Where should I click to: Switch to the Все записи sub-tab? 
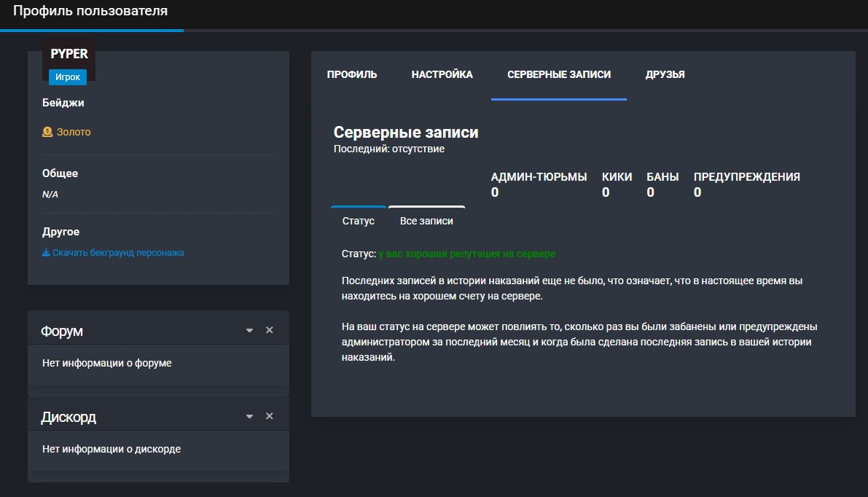pos(426,221)
